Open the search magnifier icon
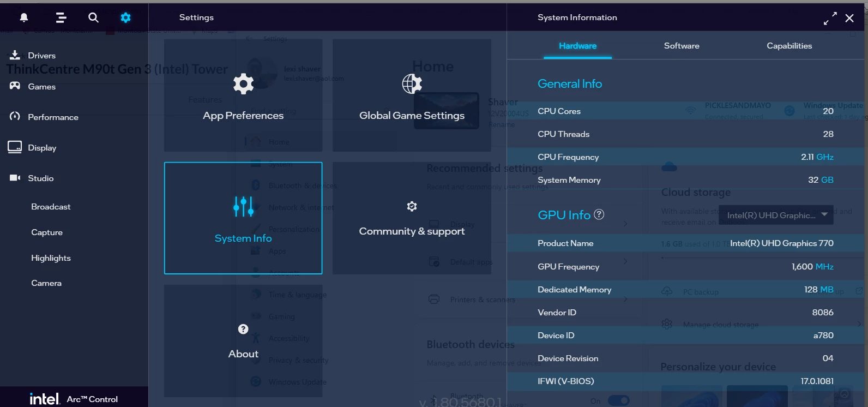The height and width of the screenshot is (407, 868). 93,17
